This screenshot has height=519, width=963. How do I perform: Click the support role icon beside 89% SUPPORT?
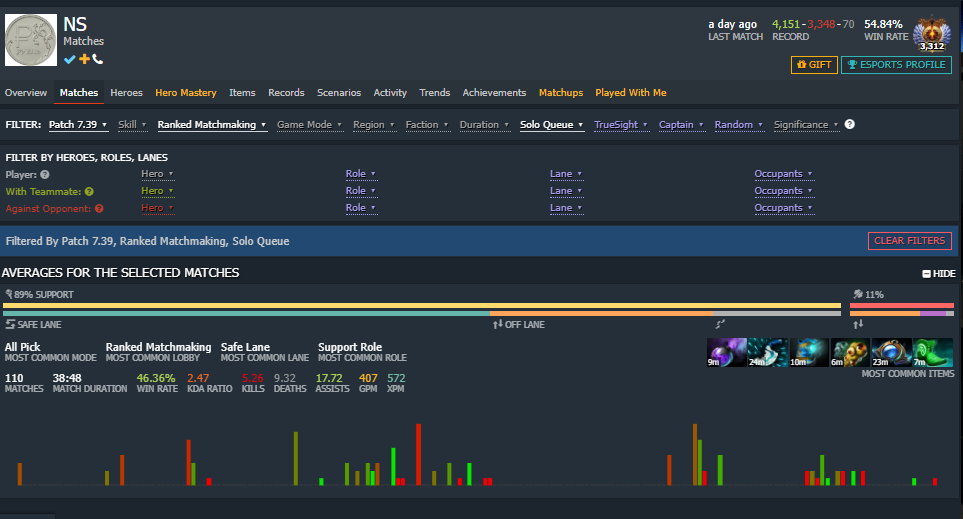(x=9, y=294)
